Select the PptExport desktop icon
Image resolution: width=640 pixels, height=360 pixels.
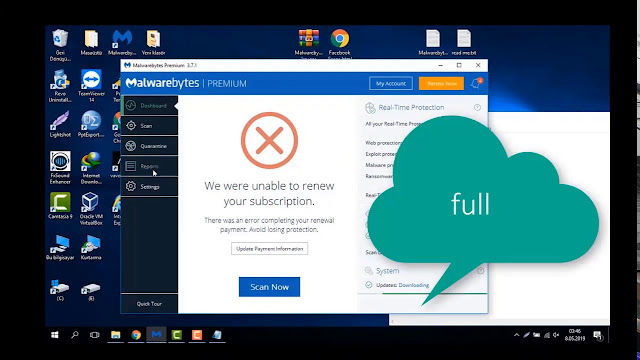[x=91, y=124]
